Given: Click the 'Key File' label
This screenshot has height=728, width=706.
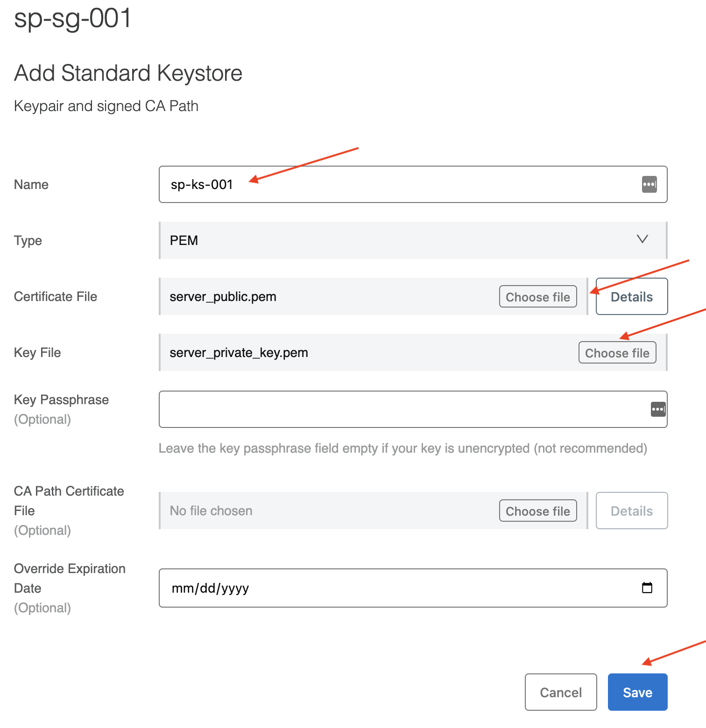Looking at the screenshot, I should click(37, 353).
